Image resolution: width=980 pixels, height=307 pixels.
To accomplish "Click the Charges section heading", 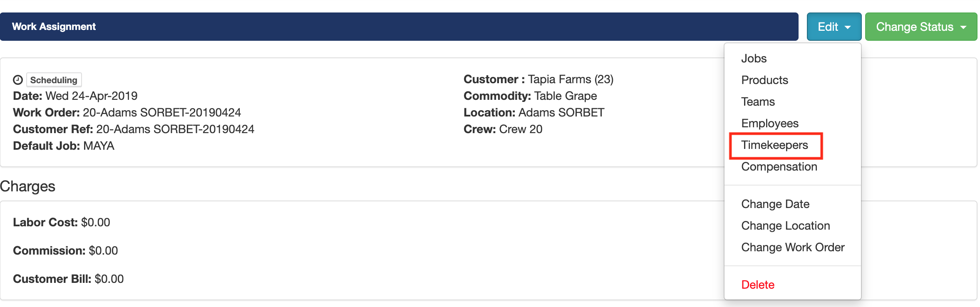I will 27,186.
